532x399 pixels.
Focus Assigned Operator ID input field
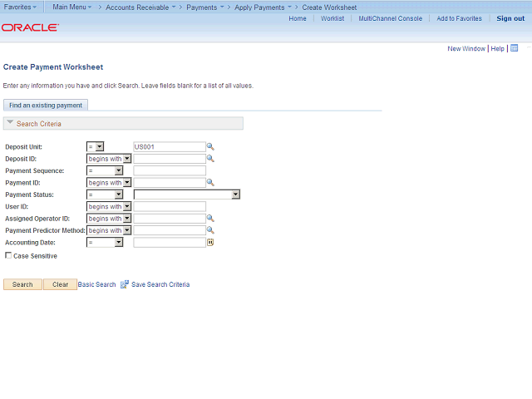point(170,219)
